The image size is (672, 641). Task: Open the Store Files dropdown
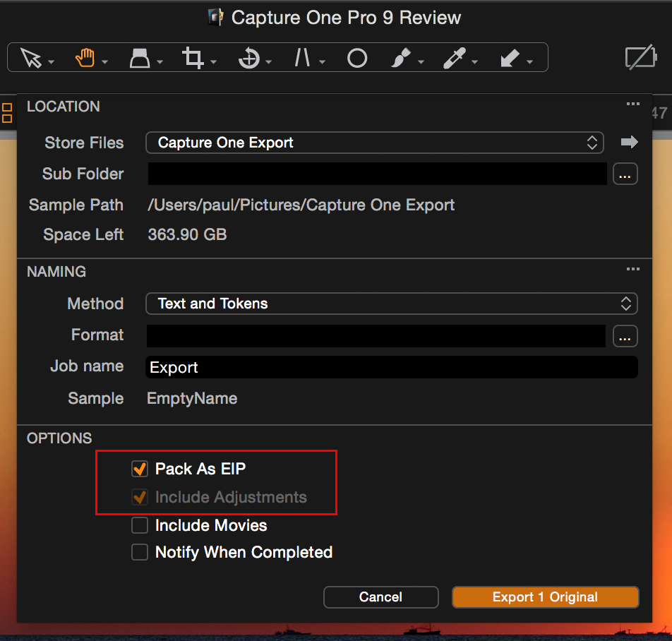click(375, 143)
